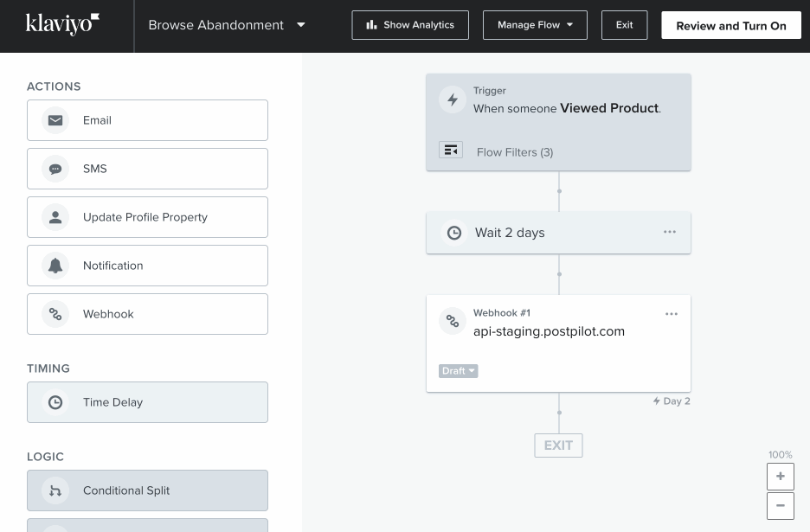
Task: Click the Webhook #1 link icon
Action: point(453,321)
